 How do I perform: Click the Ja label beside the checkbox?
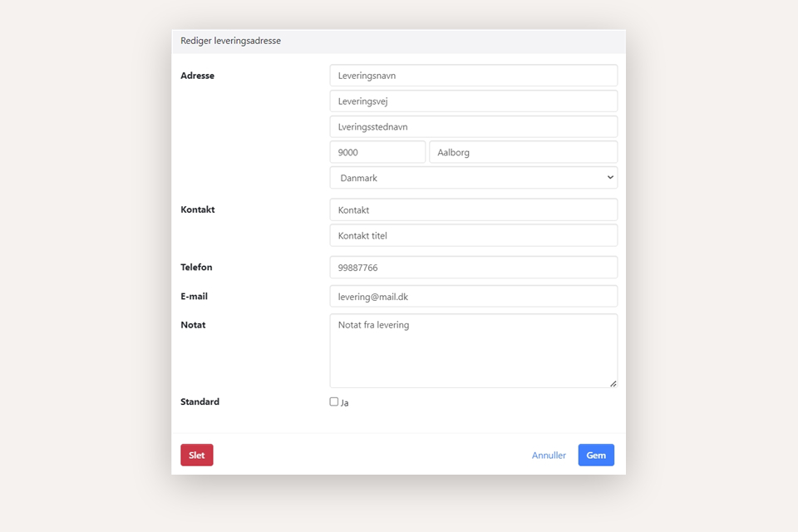[345, 403]
